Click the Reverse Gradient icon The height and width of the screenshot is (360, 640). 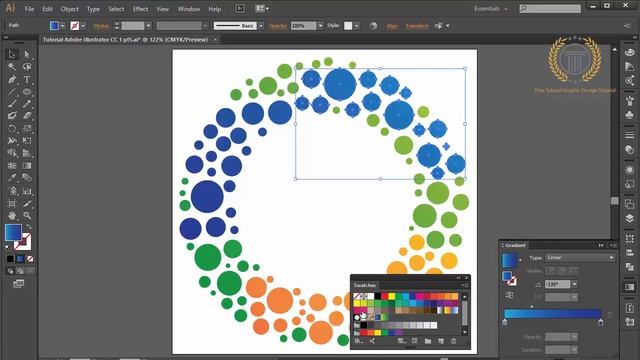click(x=509, y=295)
